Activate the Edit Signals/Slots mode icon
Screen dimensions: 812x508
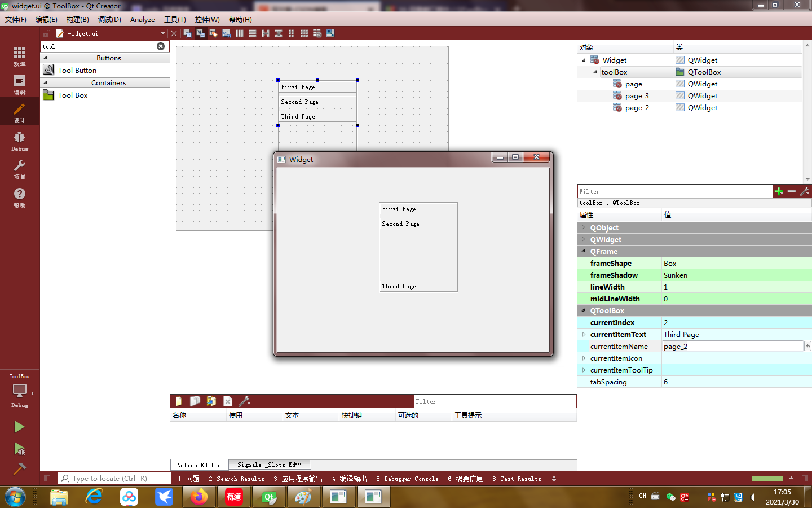coord(200,33)
